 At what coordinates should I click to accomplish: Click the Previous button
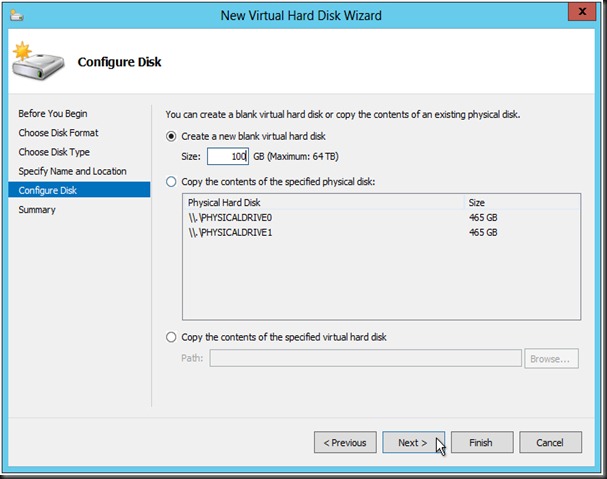[x=345, y=442]
